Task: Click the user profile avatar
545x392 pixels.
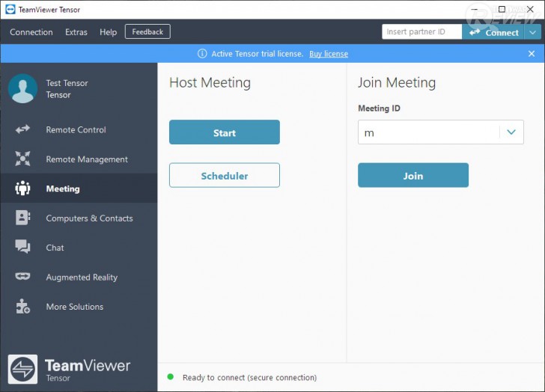Action: point(23,88)
